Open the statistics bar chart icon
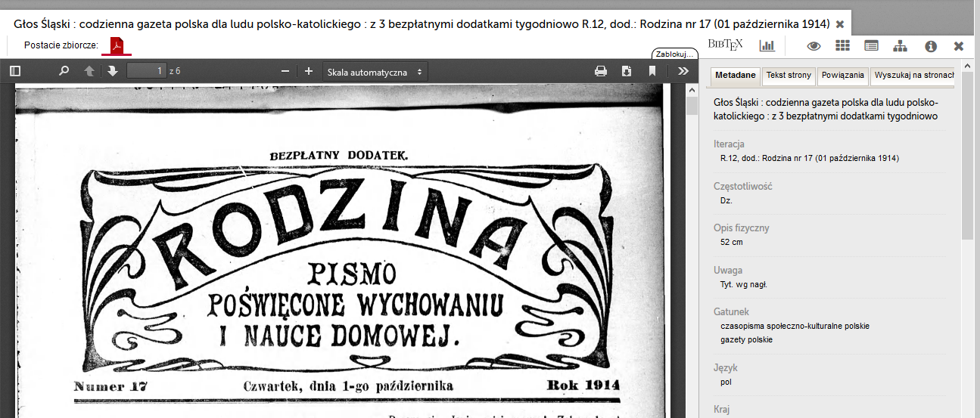This screenshot has height=418, width=980. (767, 45)
